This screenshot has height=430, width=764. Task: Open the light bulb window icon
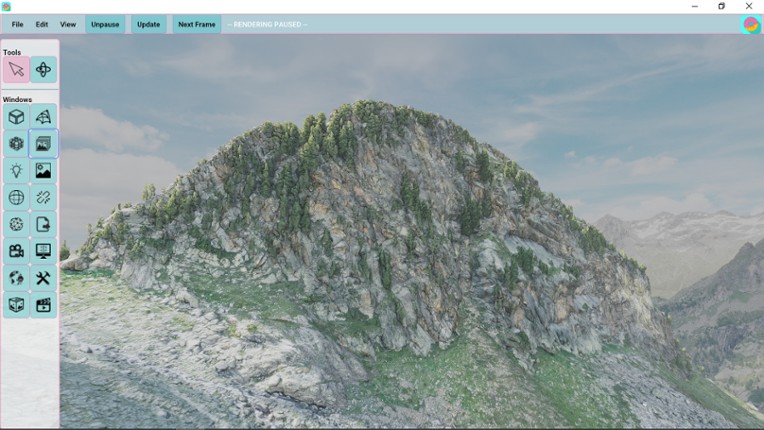pyautogui.click(x=16, y=171)
